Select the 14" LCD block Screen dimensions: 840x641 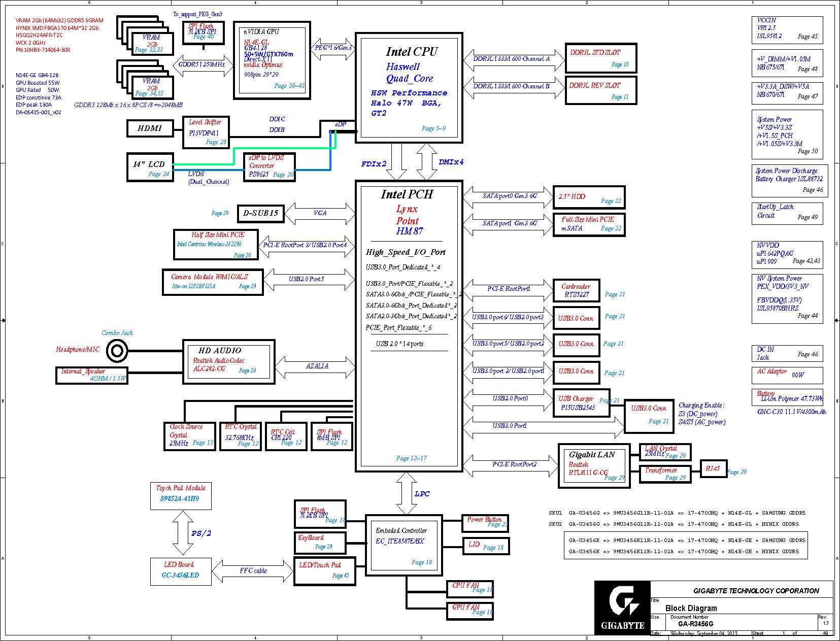point(150,167)
